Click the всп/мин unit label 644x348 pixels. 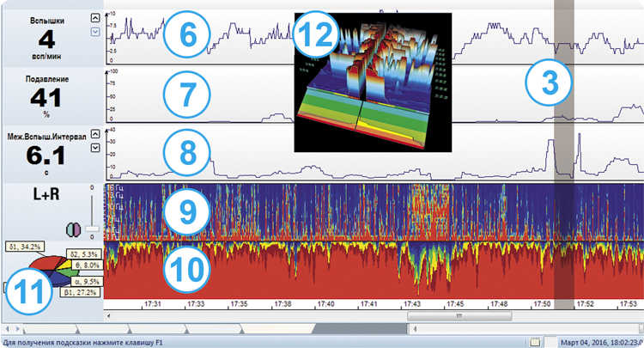(46, 57)
